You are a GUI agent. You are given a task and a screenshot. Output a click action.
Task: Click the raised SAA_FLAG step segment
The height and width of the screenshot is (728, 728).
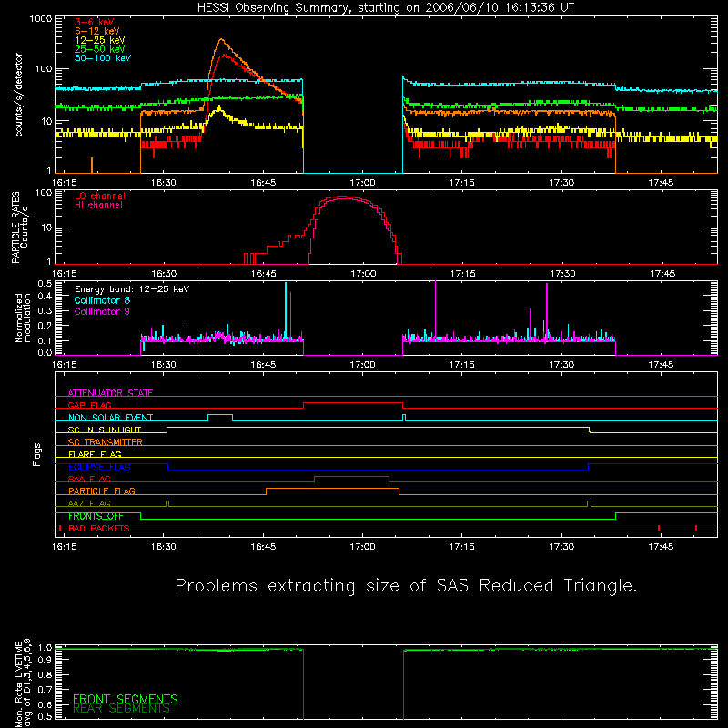pyautogui.click(x=351, y=476)
